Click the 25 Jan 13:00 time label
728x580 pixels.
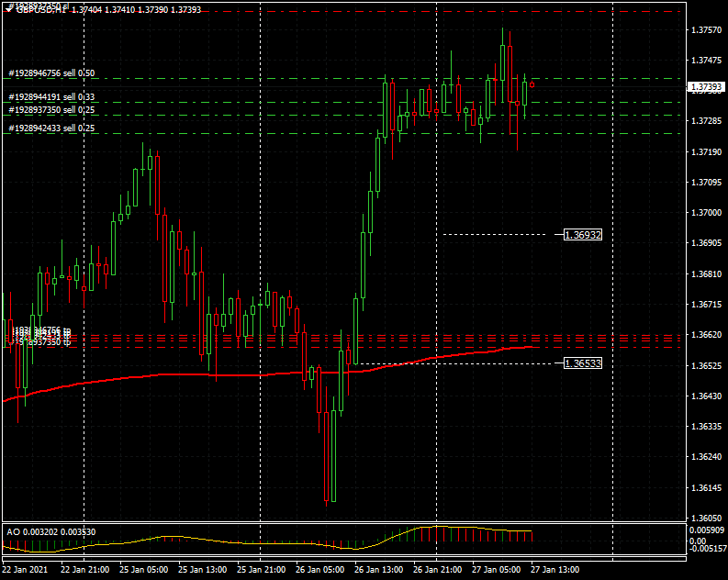pyautogui.click(x=203, y=570)
